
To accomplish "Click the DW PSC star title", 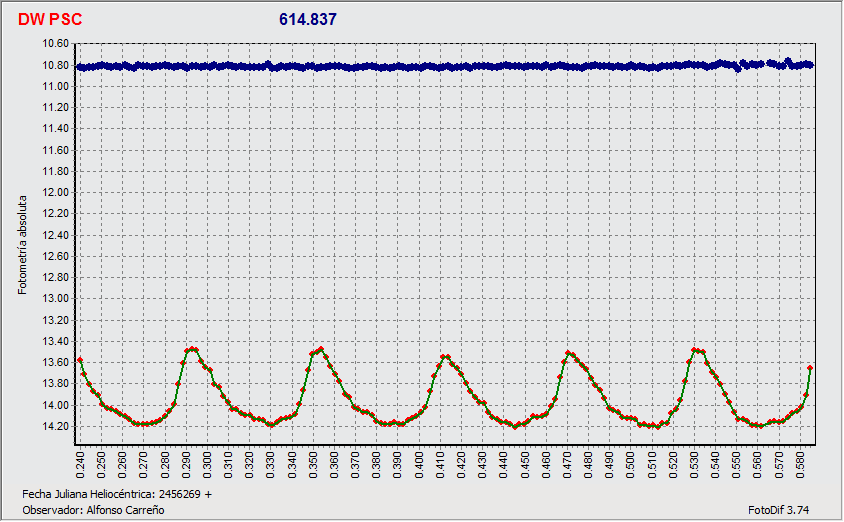I will tap(50, 19).
